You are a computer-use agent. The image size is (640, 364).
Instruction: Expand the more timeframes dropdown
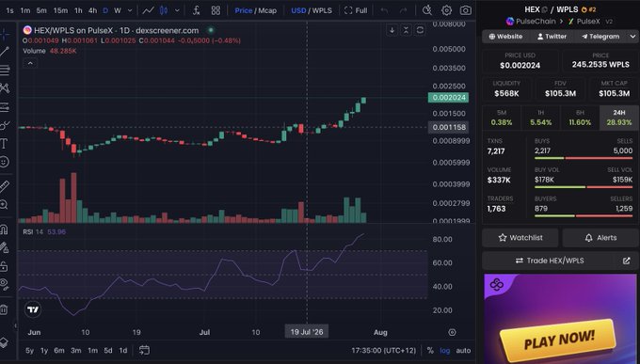tap(130, 10)
